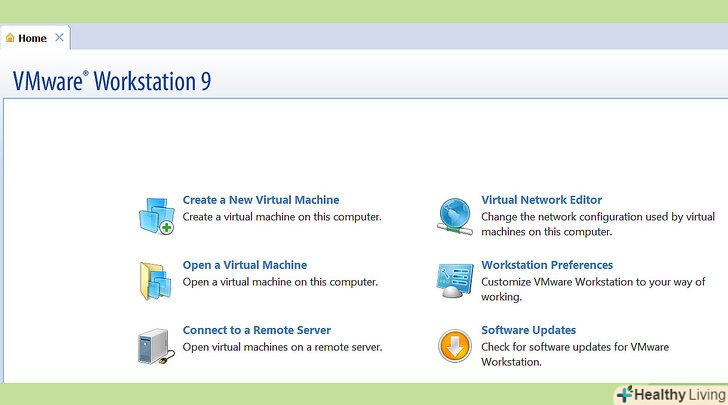Image resolution: width=728 pixels, height=405 pixels.
Task: Open Create a New Virtual Machine link
Action: tap(261, 200)
